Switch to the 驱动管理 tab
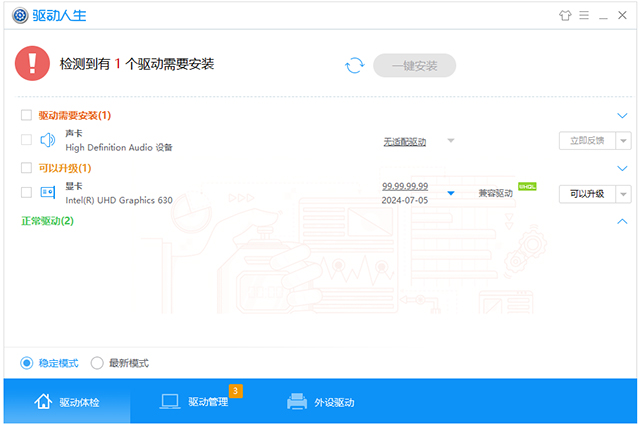Image resolution: width=640 pixels, height=427 pixels. [x=194, y=402]
